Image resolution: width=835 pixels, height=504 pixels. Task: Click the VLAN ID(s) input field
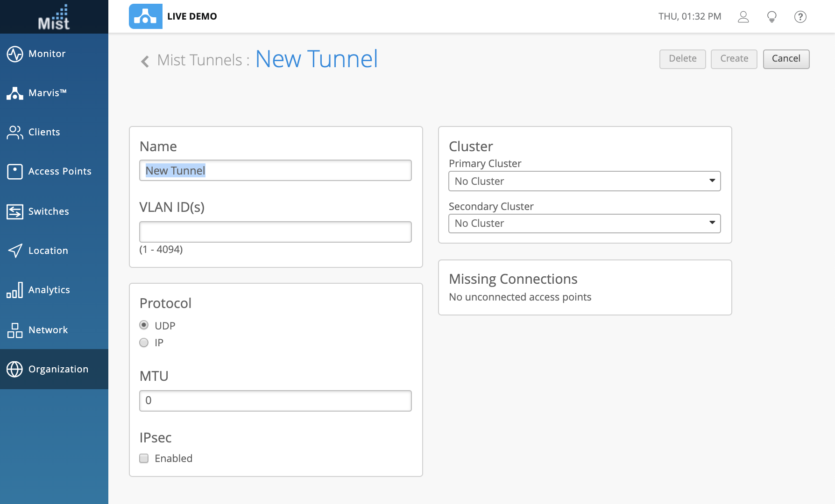[275, 232]
